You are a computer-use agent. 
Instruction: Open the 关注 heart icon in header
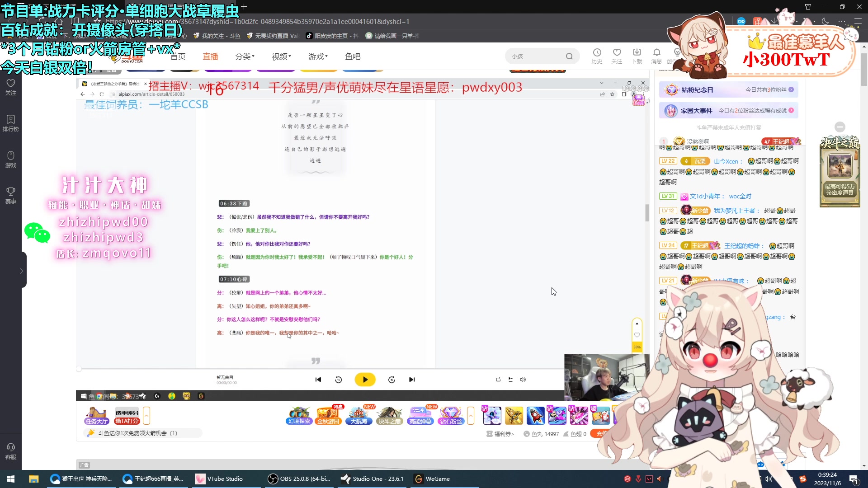pyautogui.click(x=617, y=56)
